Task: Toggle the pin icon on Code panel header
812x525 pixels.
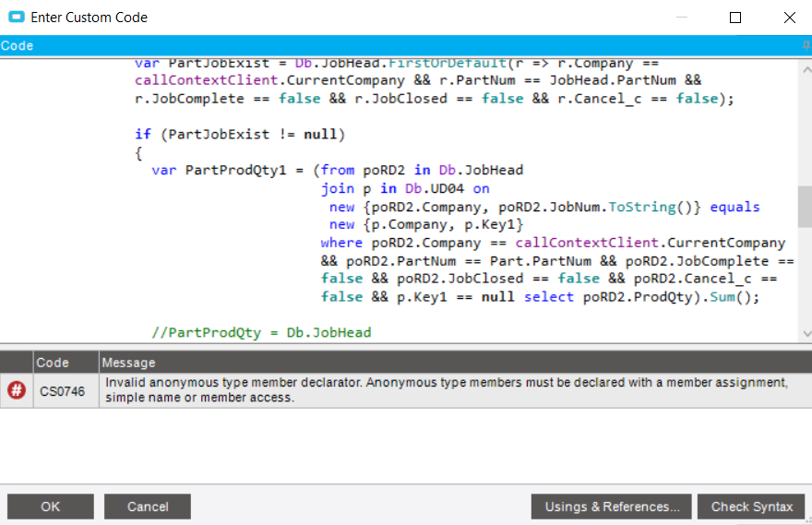Action: click(806, 45)
